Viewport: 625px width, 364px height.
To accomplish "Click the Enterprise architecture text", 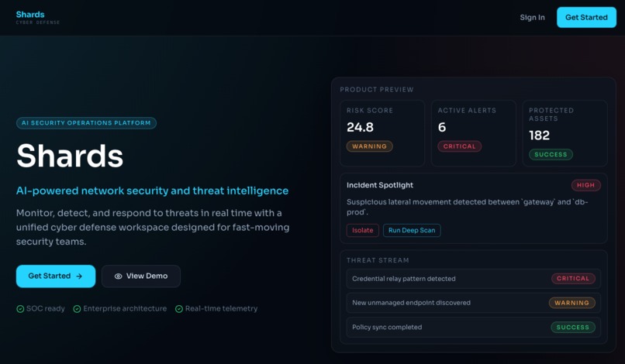I will 125,309.
